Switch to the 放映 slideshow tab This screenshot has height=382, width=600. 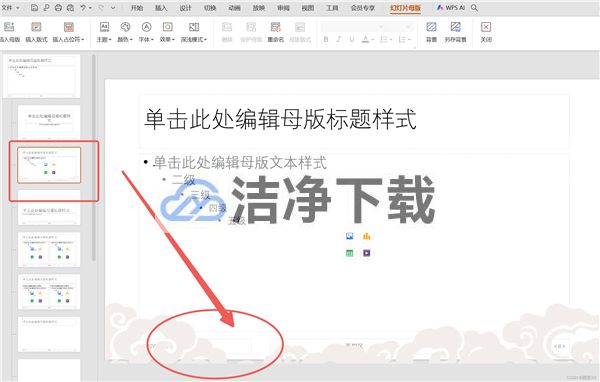click(x=259, y=8)
